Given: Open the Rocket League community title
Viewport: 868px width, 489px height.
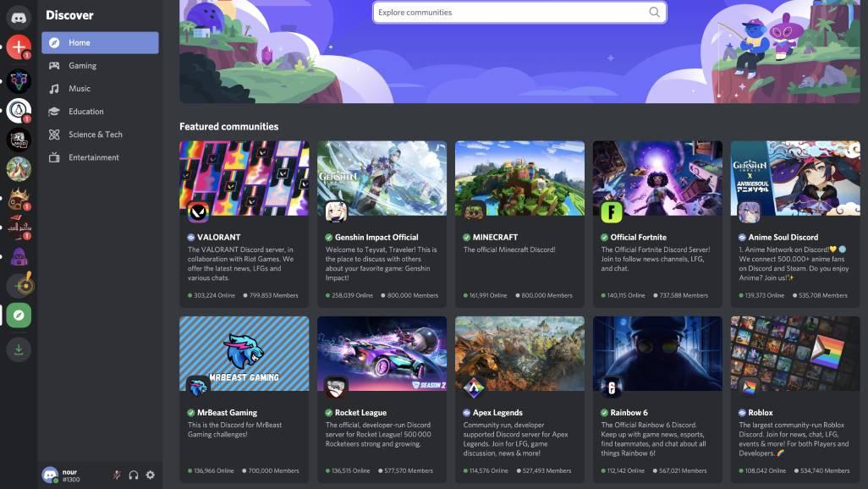Looking at the screenshot, I should click(360, 413).
